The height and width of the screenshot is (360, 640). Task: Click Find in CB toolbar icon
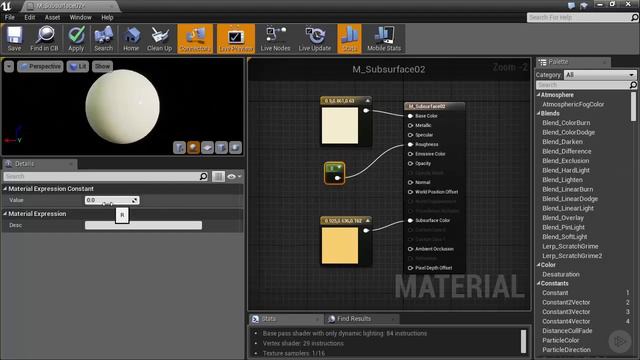click(44, 38)
